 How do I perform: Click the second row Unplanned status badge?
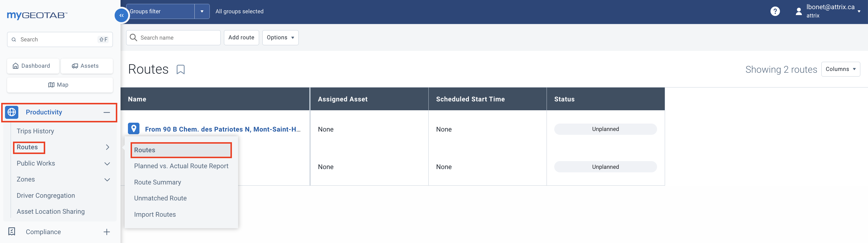pyautogui.click(x=606, y=167)
